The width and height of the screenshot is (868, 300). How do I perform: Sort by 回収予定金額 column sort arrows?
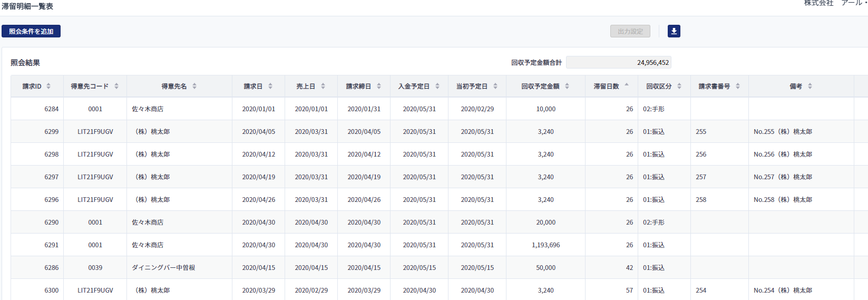[567, 86]
